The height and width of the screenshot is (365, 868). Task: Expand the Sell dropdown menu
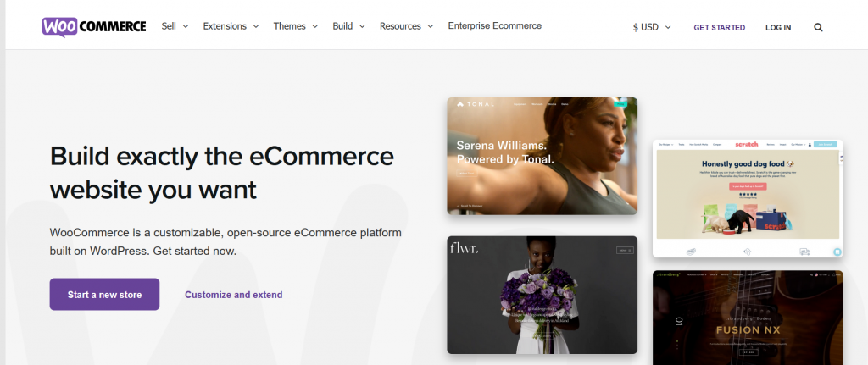click(x=175, y=26)
